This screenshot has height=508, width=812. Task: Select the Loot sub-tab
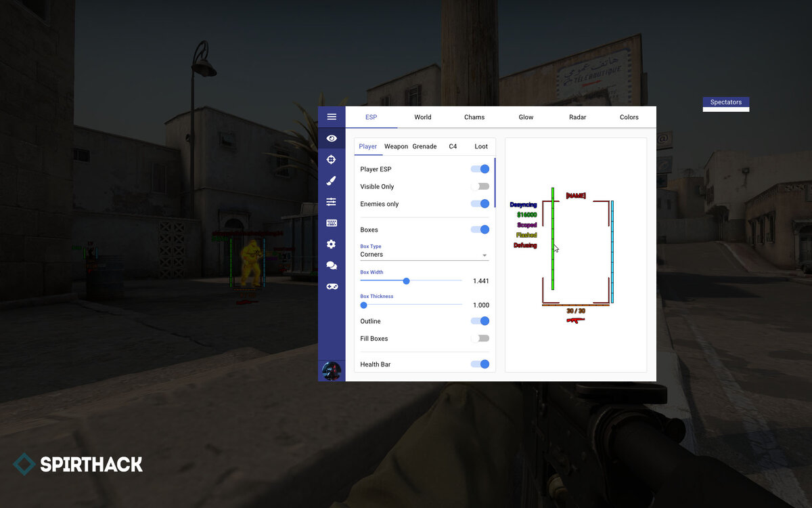481,146
